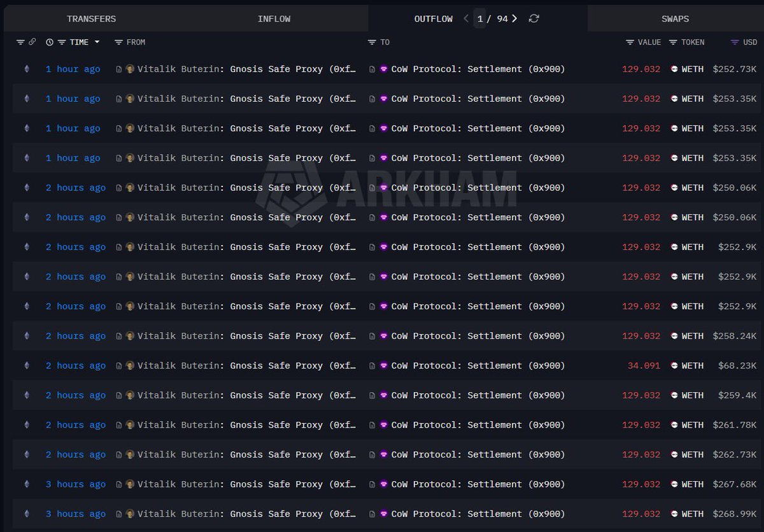Viewport: 764px width, 532px height.
Task: Click CoW Protocol logo in $252.73K row
Action: 384,69
